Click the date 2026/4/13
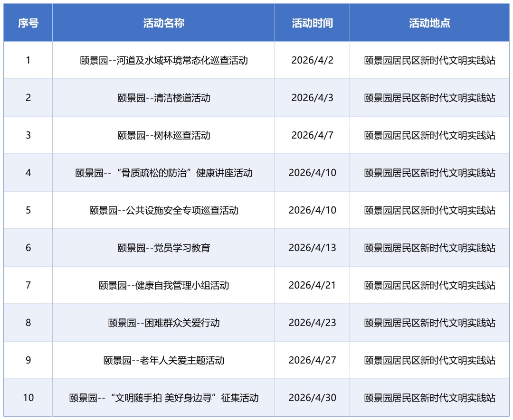This screenshot has width=513, height=420. tap(312, 248)
